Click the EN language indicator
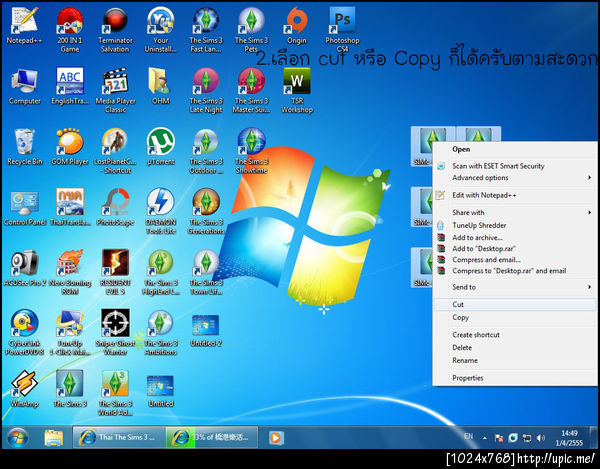The image size is (600, 469). pos(468,436)
